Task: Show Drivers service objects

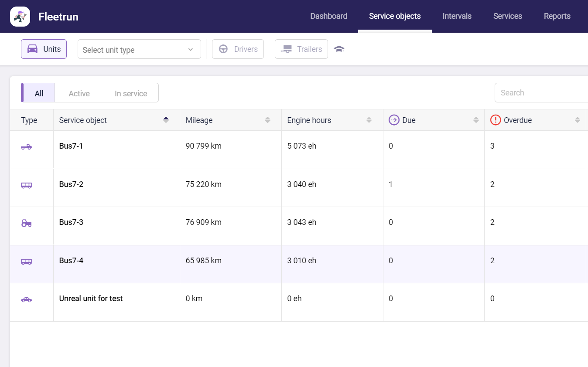Action: (x=238, y=49)
